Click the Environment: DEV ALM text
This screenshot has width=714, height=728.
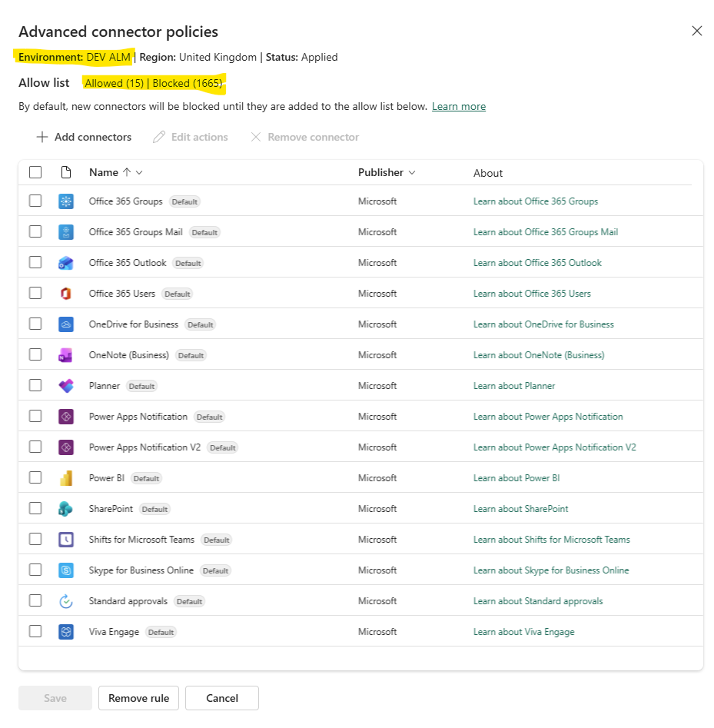click(75, 57)
